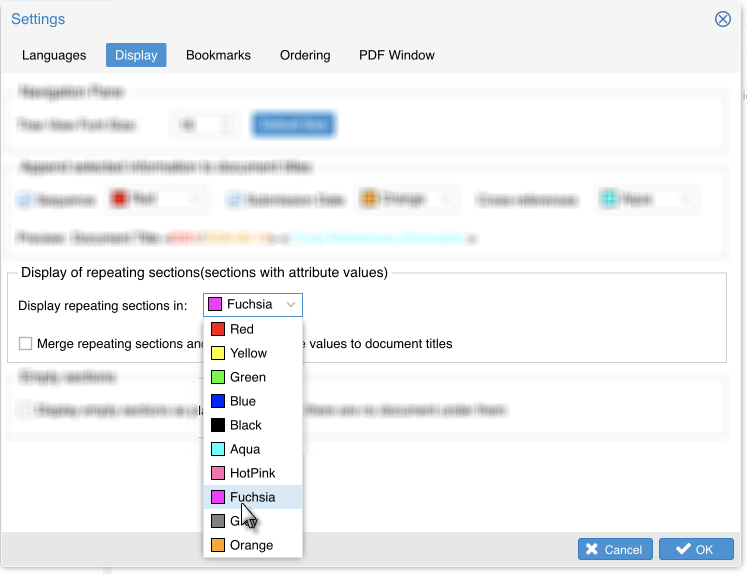This screenshot has height=574, width=747.
Task: Switch to the Languages tab
Action: (x=54, y=55)
